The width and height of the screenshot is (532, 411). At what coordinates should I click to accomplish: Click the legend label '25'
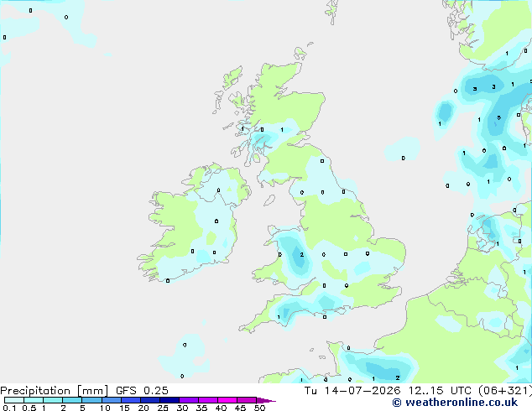163,408
